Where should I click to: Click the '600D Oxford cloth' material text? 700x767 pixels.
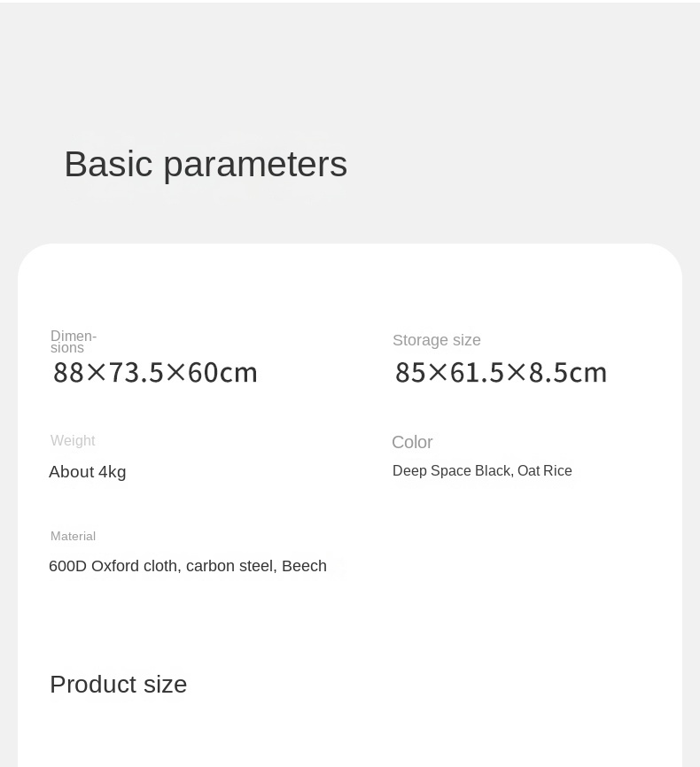(113, 566)
